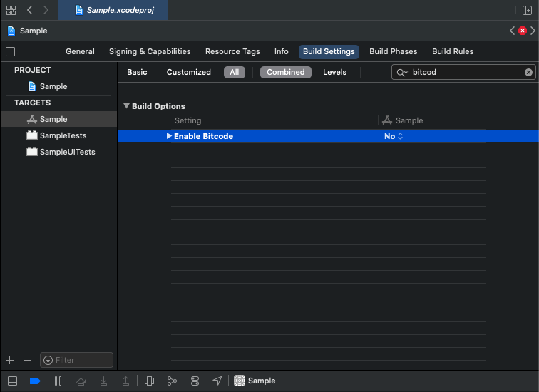Open the related items grid menu
Image resolution: width=539 pixels, height=392 pixels.
tap(11, 10)
